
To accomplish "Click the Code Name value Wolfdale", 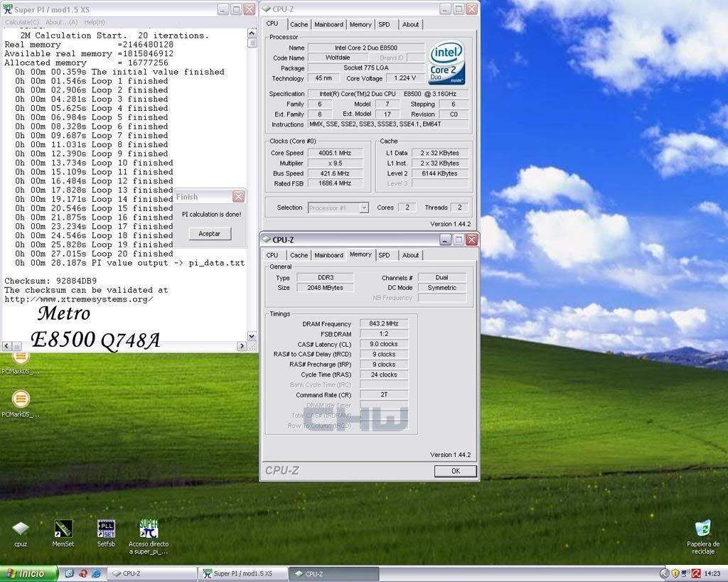I will (338, 58).
